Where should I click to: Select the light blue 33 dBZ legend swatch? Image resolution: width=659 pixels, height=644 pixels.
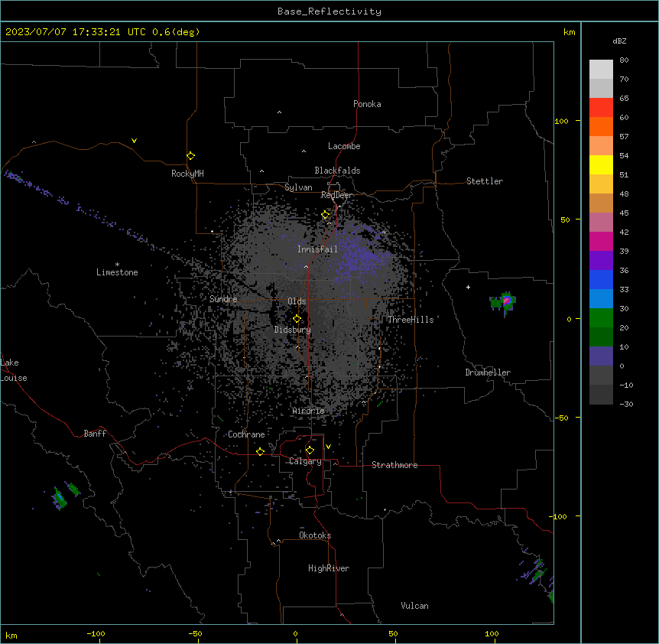click(601, 299)
